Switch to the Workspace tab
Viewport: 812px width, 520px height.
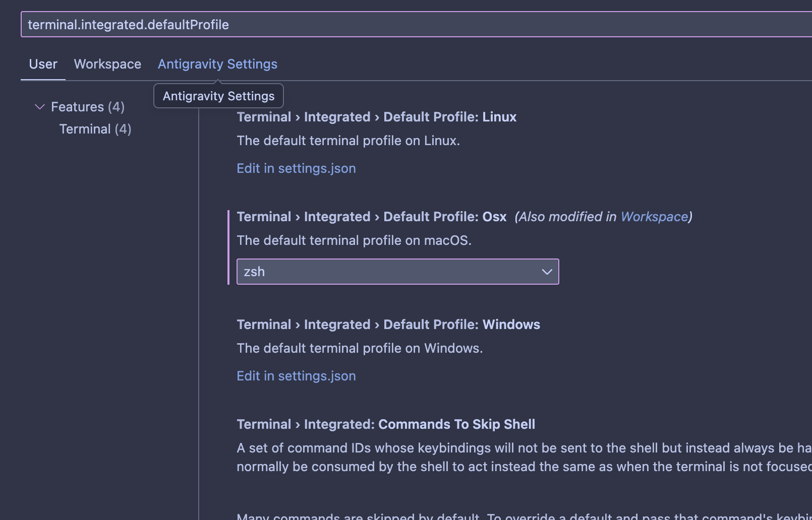107,64
